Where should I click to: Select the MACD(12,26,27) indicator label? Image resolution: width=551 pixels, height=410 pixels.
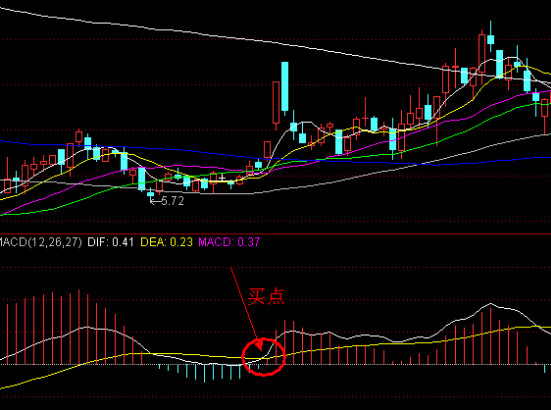click(x=40, y=242)
